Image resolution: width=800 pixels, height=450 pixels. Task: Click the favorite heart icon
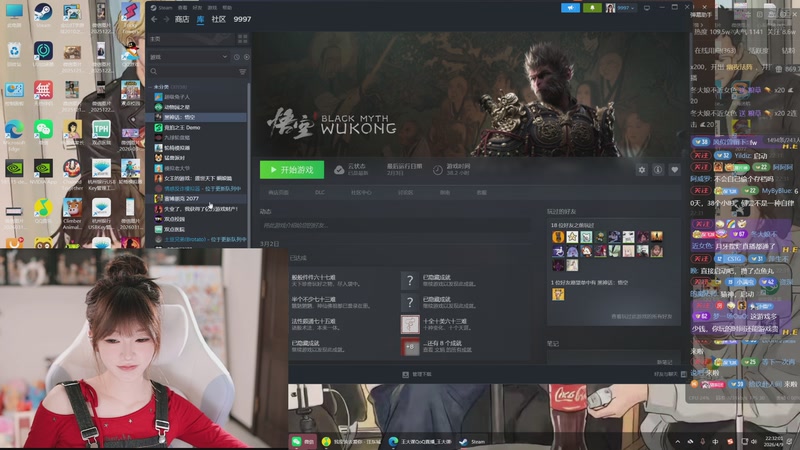[x=674, y=170]
